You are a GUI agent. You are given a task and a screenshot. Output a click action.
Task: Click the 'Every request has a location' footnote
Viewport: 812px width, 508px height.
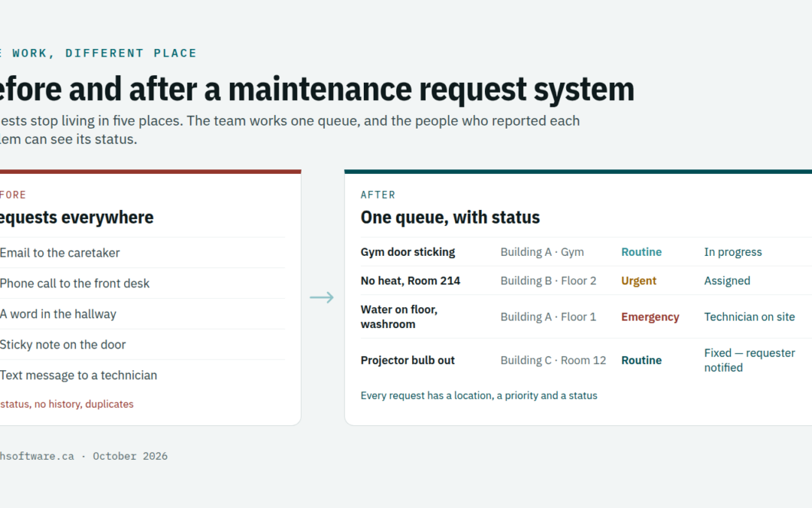pos(478,396)
